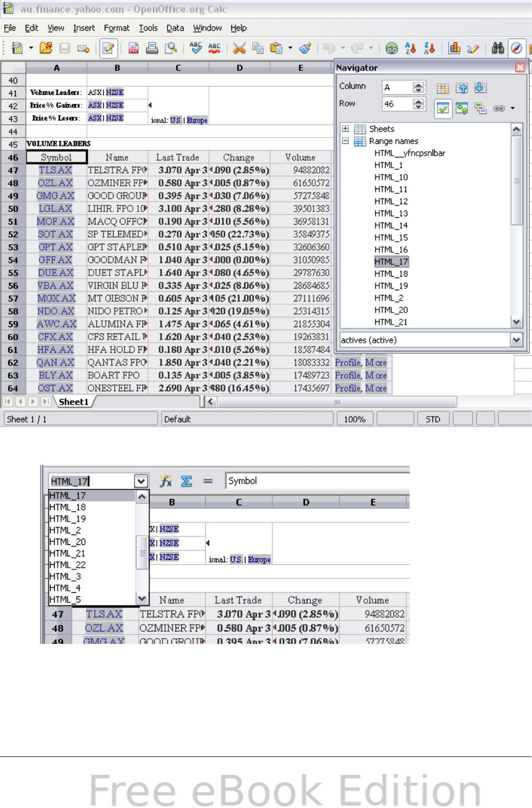Click the formula input line showing Symbol
Screen dimensions: 532x808
click(317, 481)
